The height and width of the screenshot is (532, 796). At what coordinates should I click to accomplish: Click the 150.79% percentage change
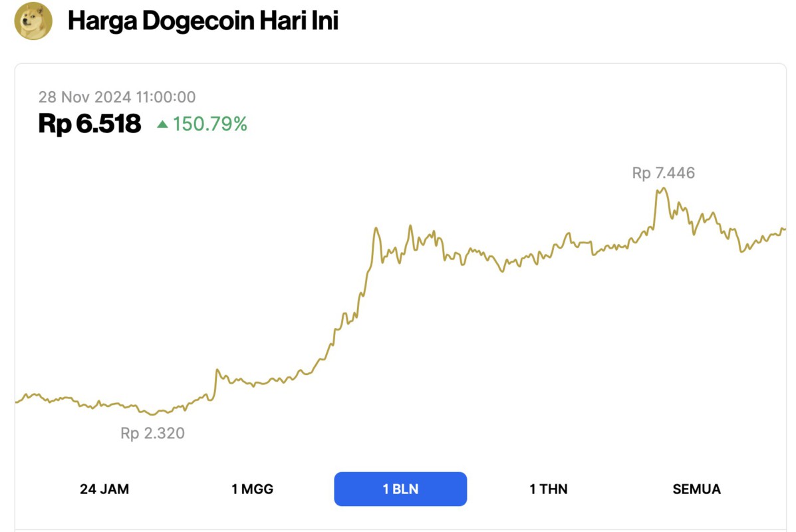point(209,124)
